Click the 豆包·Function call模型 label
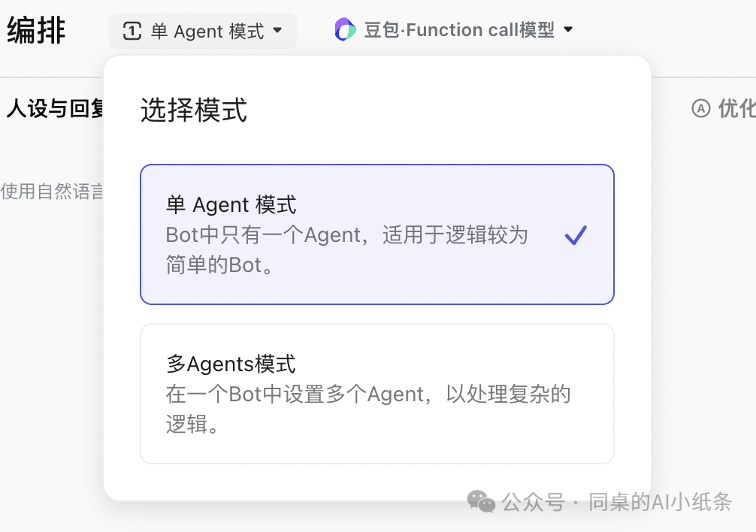This screenshot has height=532, width=756. click(x=455, y=30)
